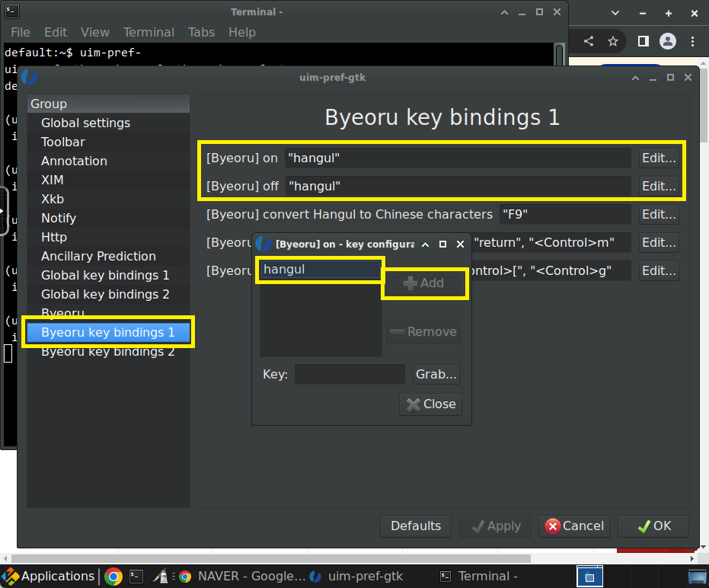Open Chrome three-dot menu

point(693,42)
